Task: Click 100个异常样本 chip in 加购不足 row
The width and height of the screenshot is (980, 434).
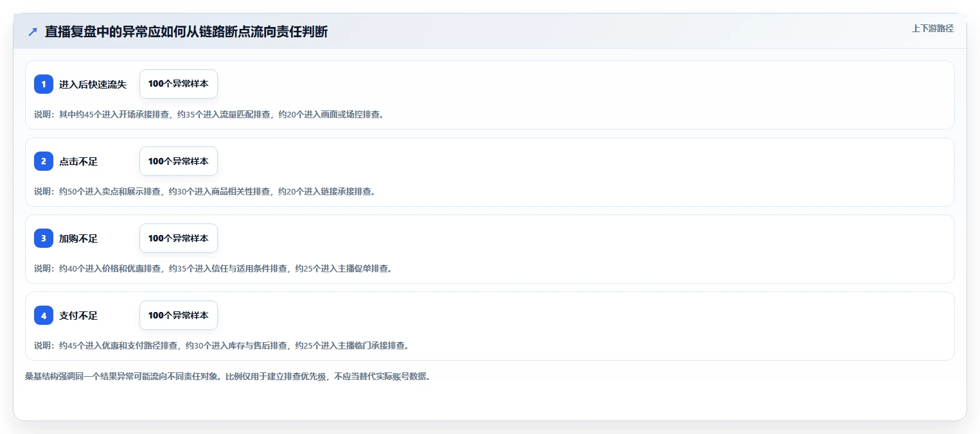Action: [x=179, y=238]
